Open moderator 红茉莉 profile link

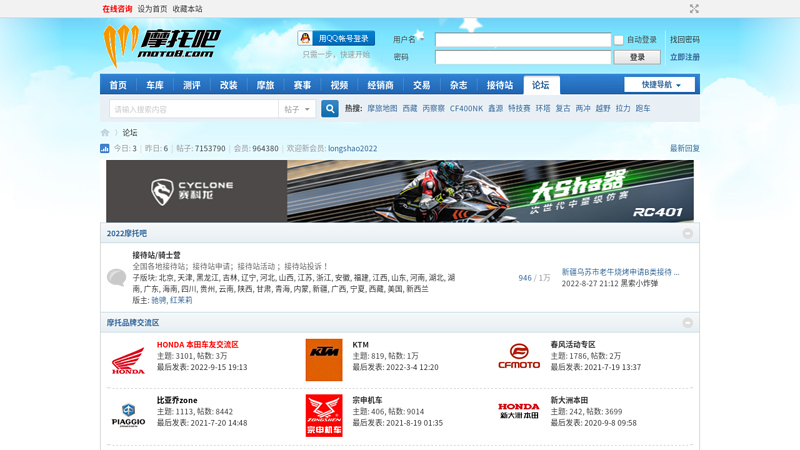coord(181,300)
